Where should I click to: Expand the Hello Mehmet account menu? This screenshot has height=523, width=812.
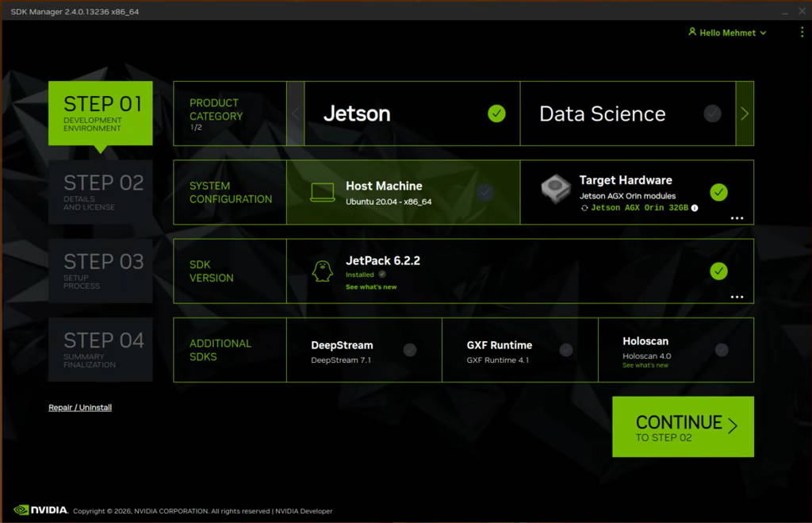coord(726,32)
